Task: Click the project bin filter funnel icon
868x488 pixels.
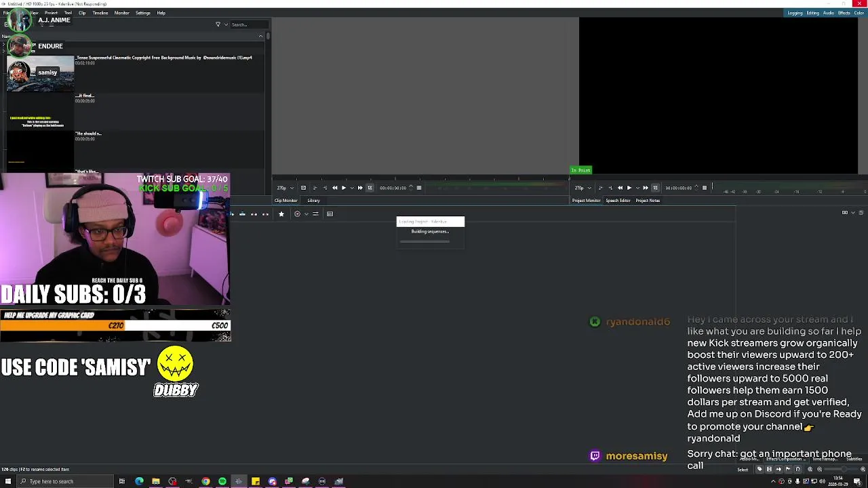Action: pos(218,24)
